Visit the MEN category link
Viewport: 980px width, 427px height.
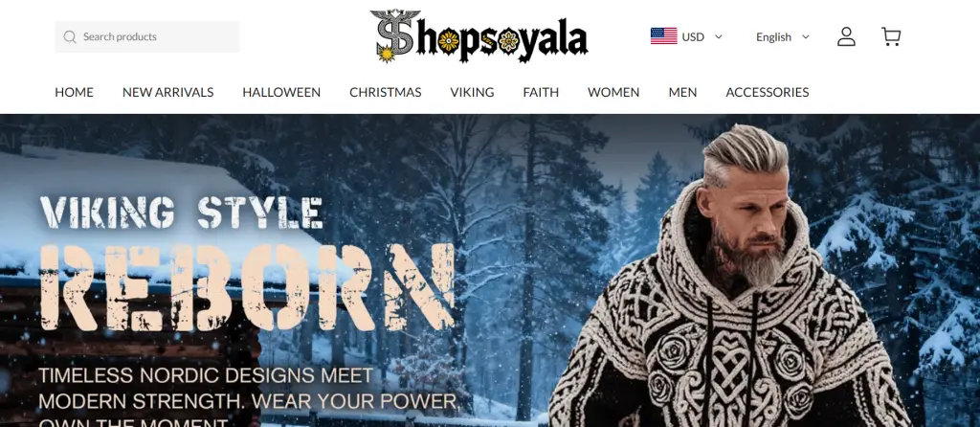(682, 93)
